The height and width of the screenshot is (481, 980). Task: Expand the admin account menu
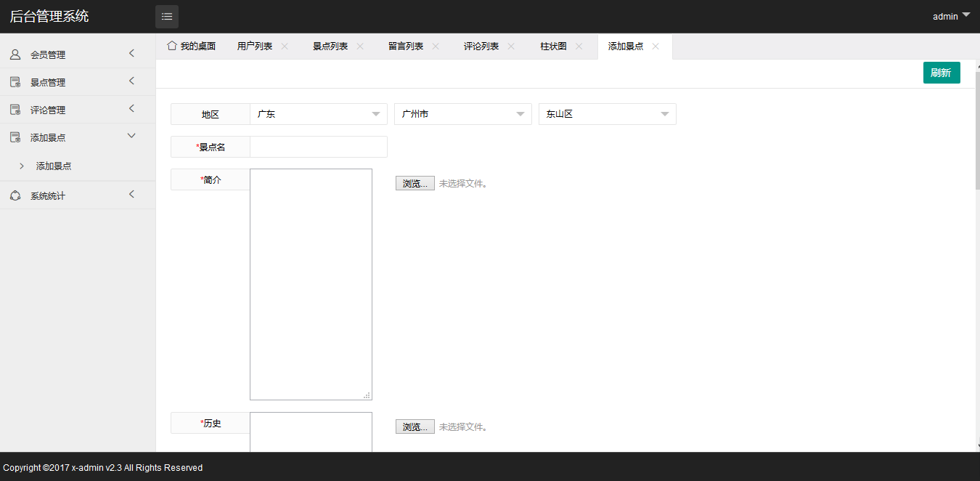point(951,15)
